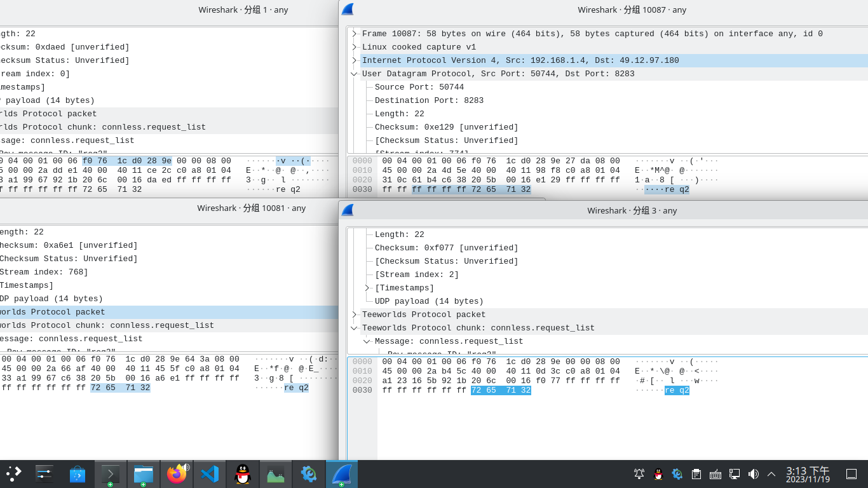The height and width of the screenshot is (488, 868).
Task: Open Visual Studio Code from taskbar
Action: pyautogui.click(x=210, y=474)
